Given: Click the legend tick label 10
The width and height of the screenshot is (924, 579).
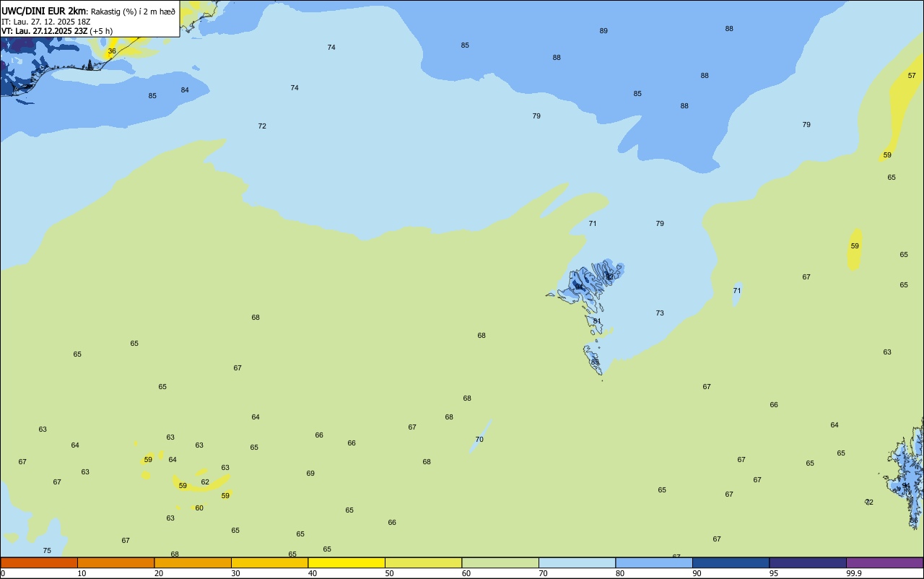Looking at the screenshot, I should pos(82,573).
